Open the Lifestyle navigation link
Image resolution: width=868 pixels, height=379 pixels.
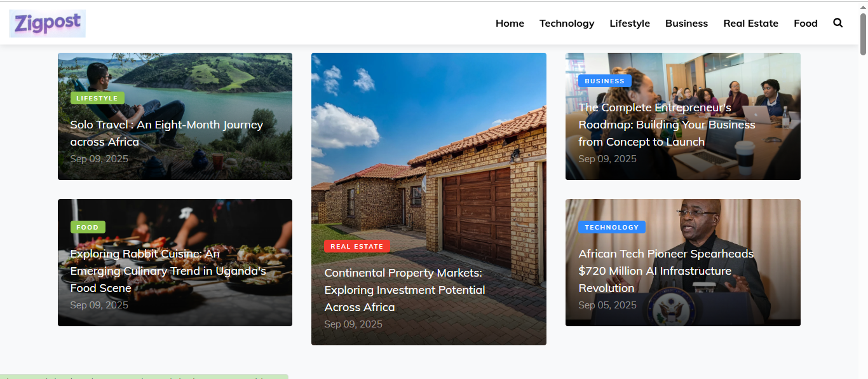tap(629, 24)
